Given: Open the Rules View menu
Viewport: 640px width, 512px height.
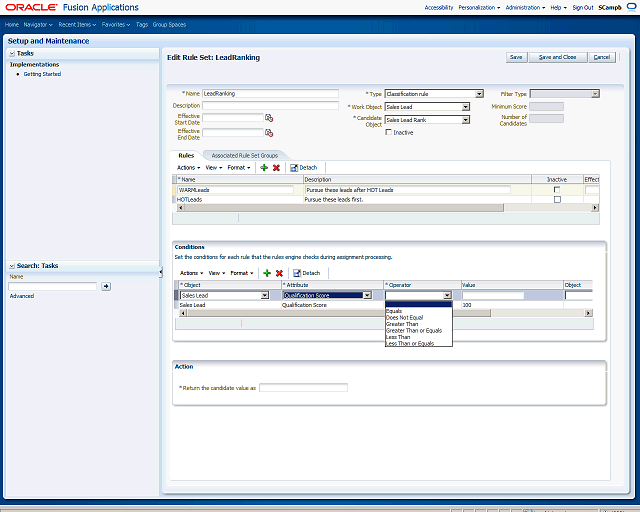Looking at the screenshot, I should click(x=213, y=168).
